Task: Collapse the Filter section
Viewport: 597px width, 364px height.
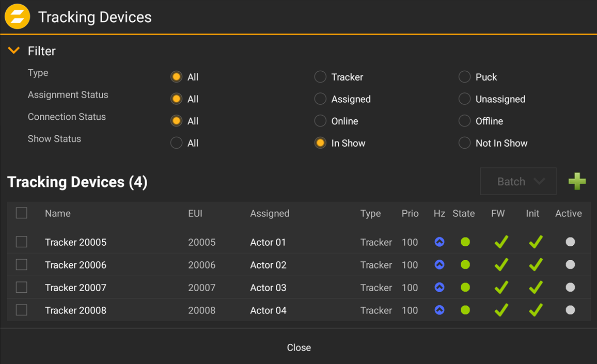Action: click(x=13, y=51)
